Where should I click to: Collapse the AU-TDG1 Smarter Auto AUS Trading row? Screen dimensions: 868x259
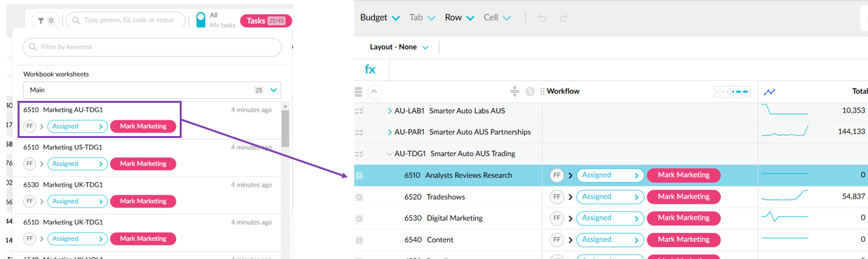pos(389,154)
